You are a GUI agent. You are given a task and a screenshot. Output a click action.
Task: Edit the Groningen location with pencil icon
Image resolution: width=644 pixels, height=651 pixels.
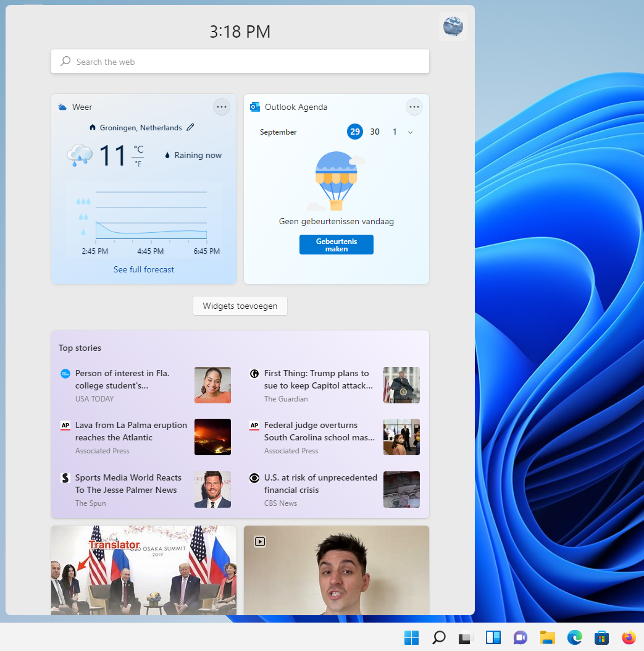coord(190,127)
